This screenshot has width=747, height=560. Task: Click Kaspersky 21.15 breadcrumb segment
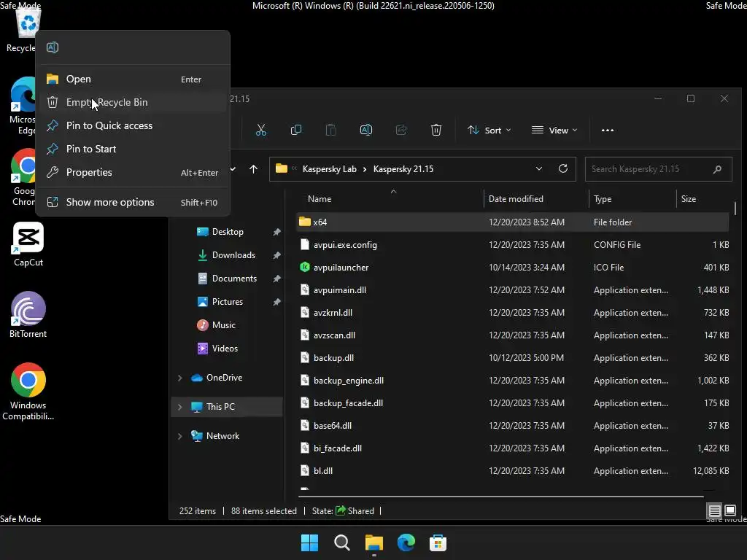coord(403,169)
